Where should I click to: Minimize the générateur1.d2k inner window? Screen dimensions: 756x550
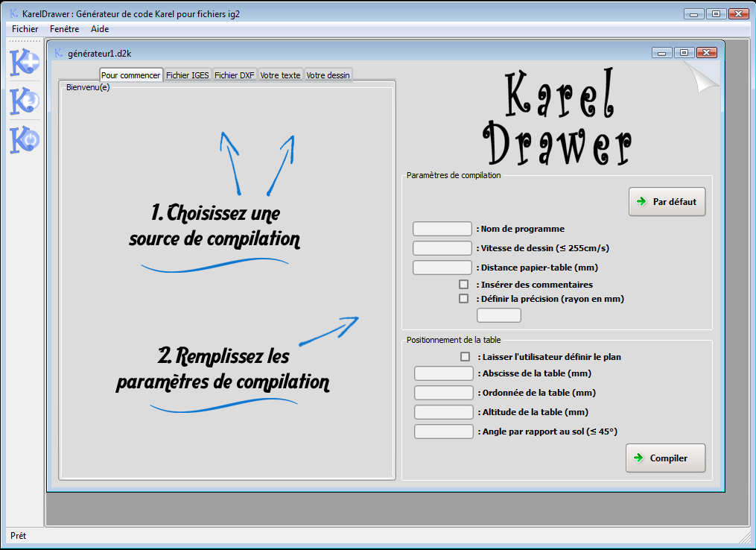(x=662, y=53)
